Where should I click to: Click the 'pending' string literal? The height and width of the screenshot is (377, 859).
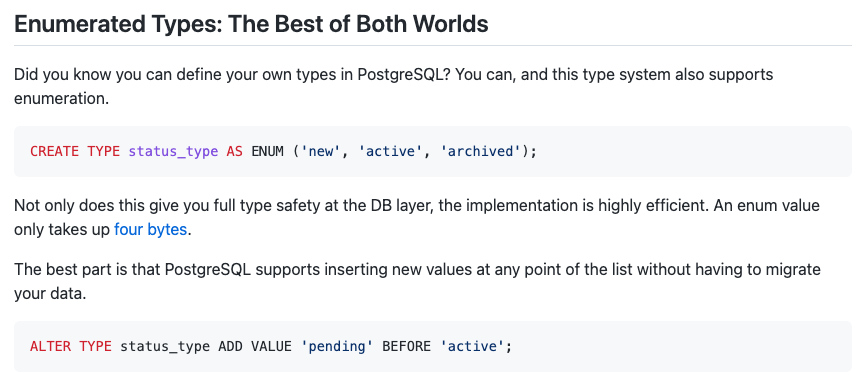coord(337,346)
